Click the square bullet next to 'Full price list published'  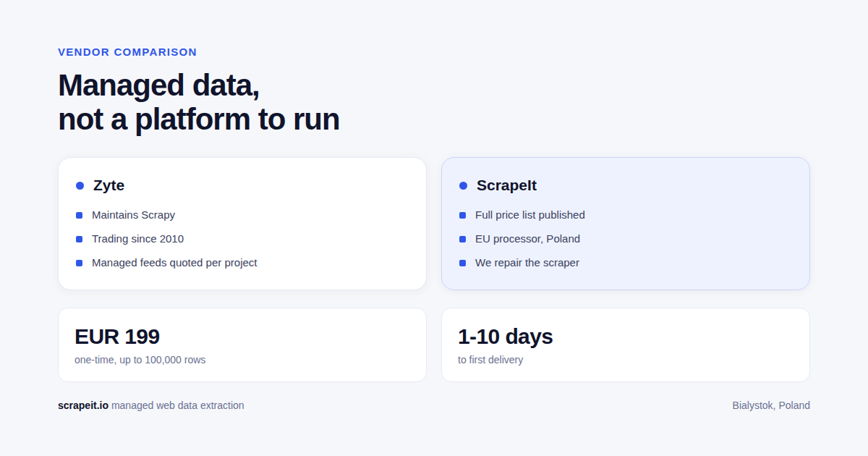coord(462,215)
